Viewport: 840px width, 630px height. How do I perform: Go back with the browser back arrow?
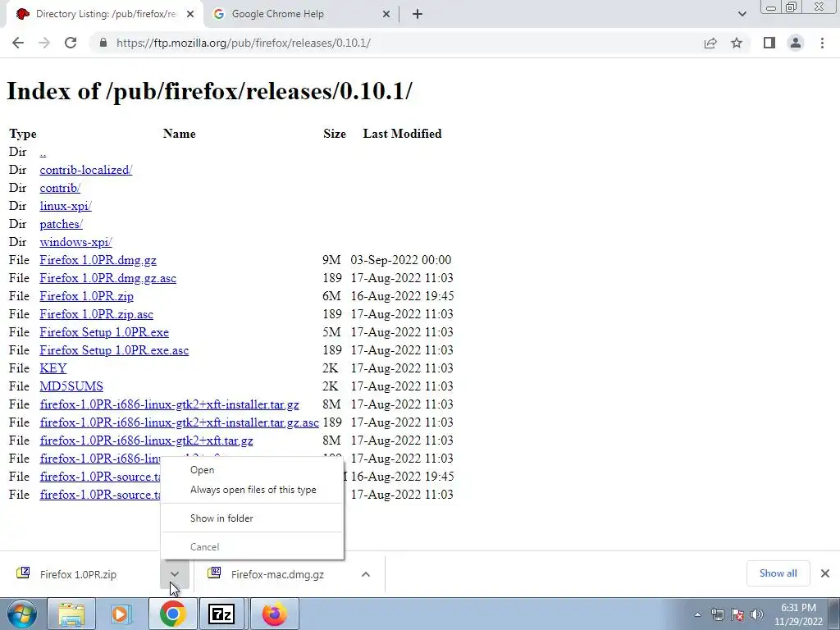(18, 43)
